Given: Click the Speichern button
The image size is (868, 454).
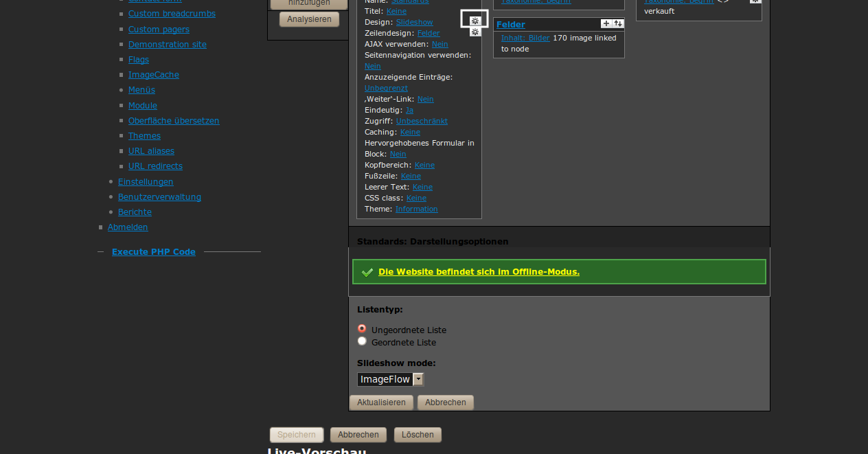Looking at the screenshot, I should click(297, 435).
